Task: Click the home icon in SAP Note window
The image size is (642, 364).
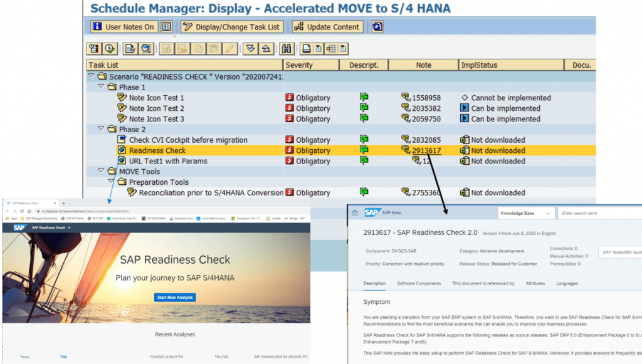Action: pyautogui.click(x=355, y=212)
